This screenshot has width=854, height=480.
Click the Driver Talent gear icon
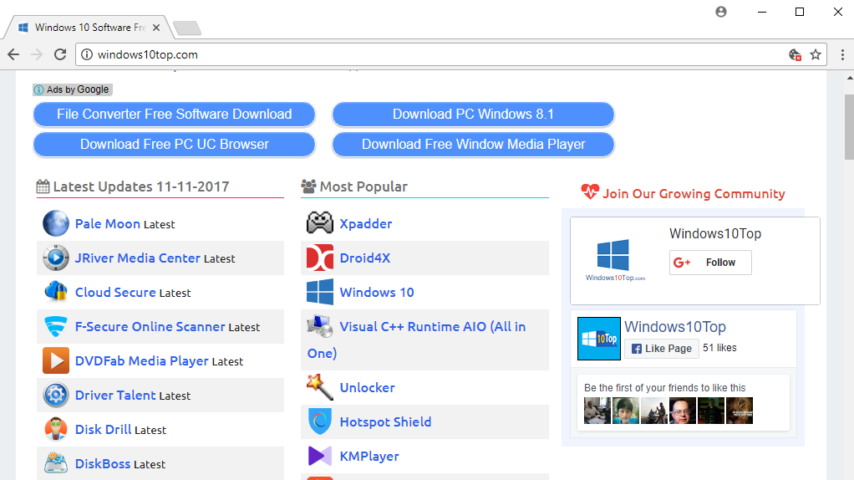click(56, 395)
